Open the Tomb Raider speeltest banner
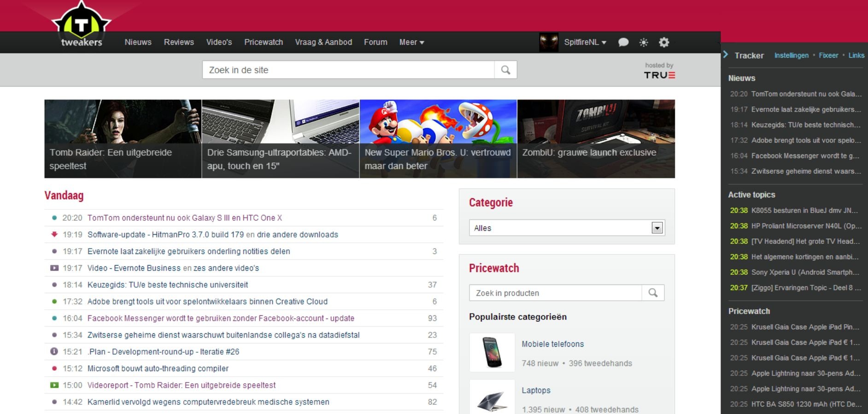The width and height of the screenshot is (868, 414). 123,139
